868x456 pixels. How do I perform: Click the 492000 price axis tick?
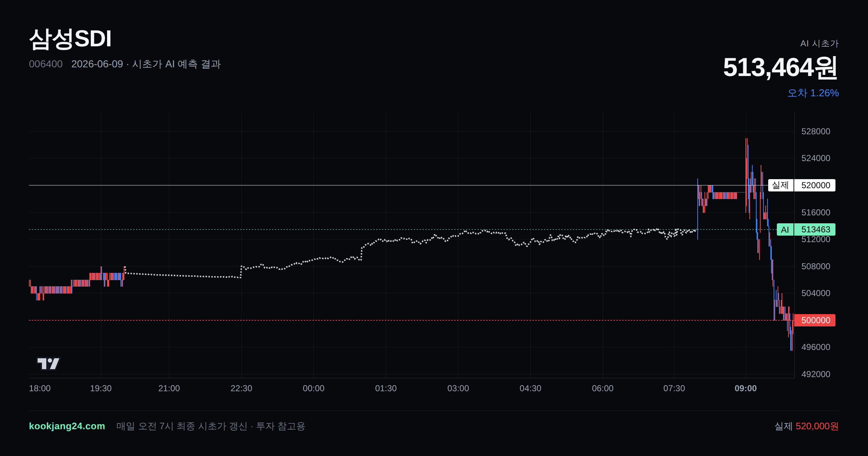tap(816, 374)
